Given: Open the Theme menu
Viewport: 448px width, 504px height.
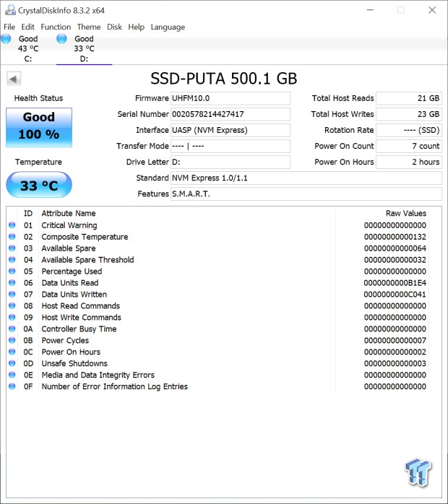Looking at the screenshot, I should [89, 27].
